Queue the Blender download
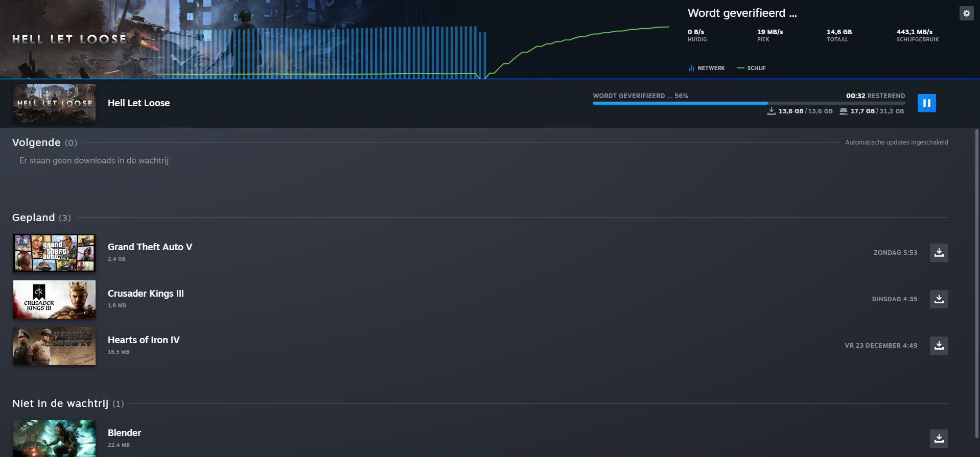This screenshot has width=980, height=457. tap(939, 439)
